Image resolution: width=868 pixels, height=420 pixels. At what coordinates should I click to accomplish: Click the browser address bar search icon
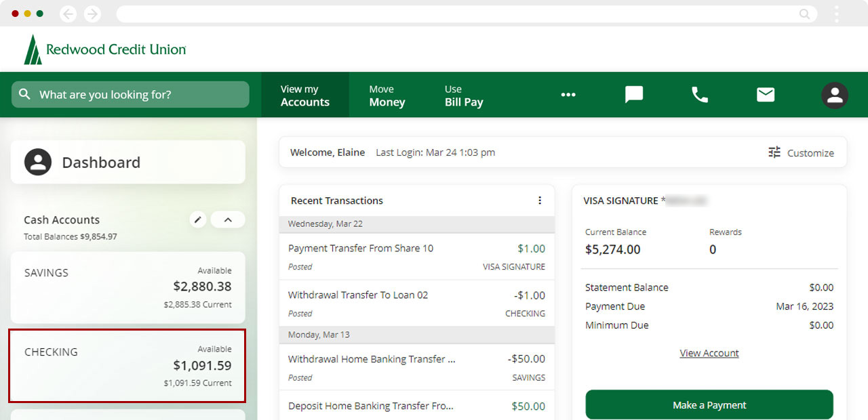click(x=805, y=14)
